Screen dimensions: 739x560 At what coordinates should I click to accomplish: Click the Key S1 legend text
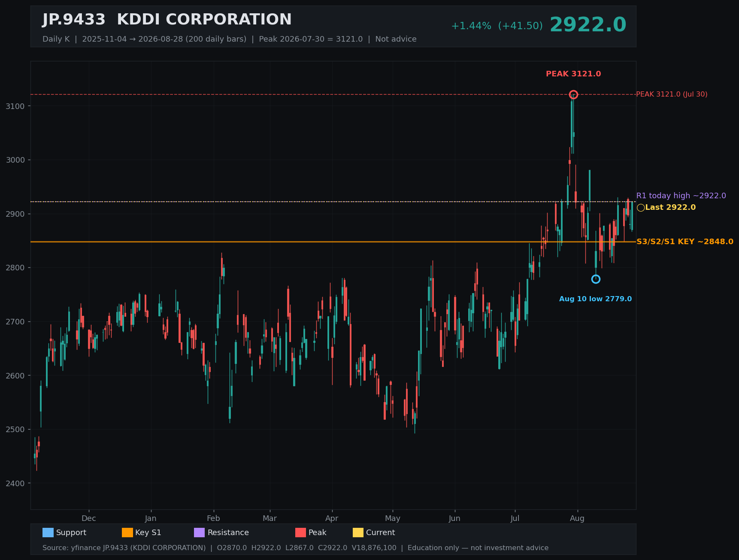148,533
